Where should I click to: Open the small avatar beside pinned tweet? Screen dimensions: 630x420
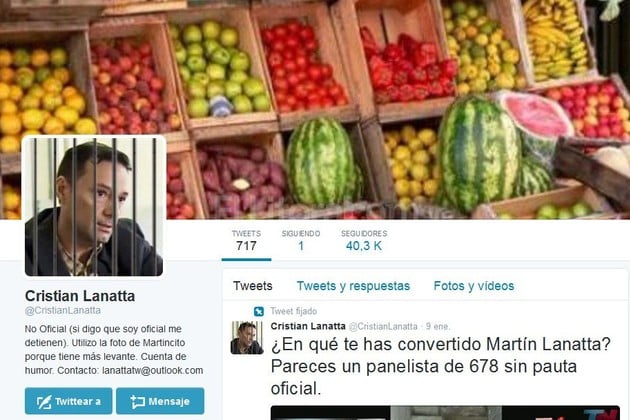[247, 338]
